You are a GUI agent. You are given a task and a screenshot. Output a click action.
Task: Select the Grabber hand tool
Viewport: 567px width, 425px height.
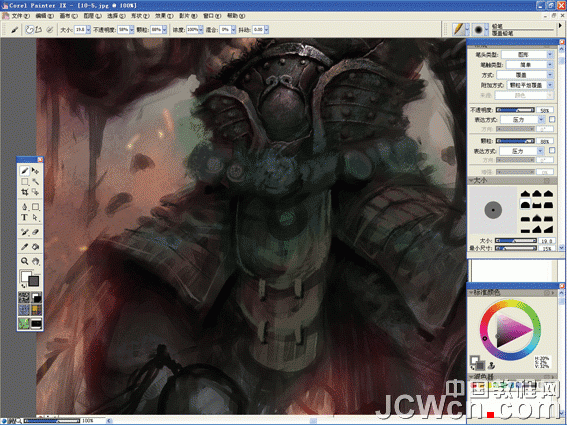(x=35, y=261)
